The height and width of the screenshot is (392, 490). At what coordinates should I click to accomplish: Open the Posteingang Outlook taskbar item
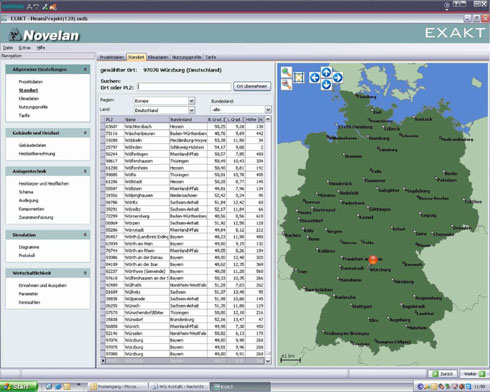118,387
